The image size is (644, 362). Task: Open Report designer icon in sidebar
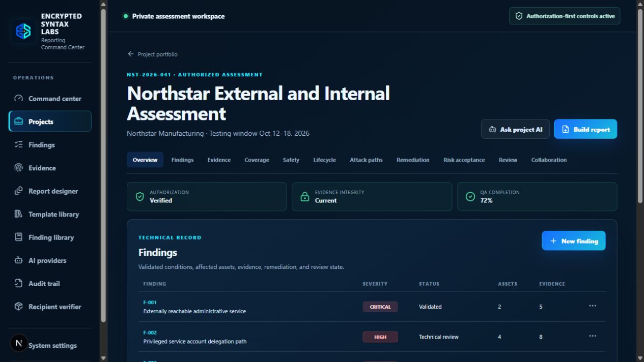tap(19, 191)
